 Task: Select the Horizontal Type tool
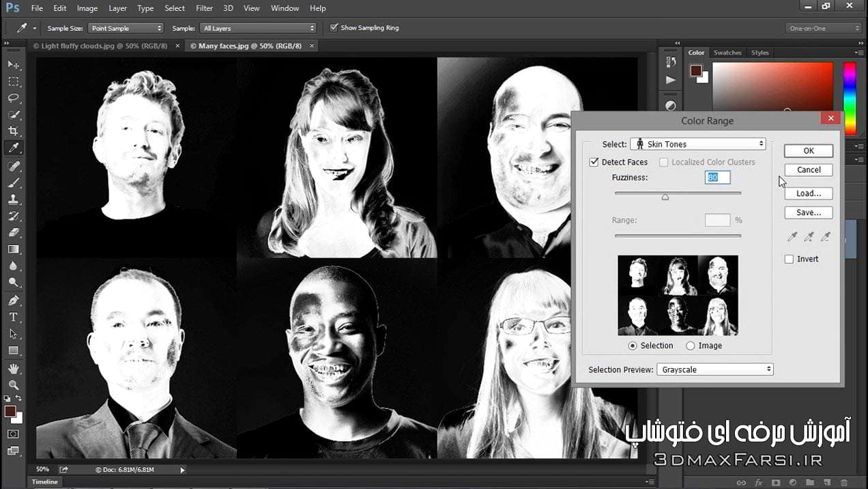[x=14, y=317]
